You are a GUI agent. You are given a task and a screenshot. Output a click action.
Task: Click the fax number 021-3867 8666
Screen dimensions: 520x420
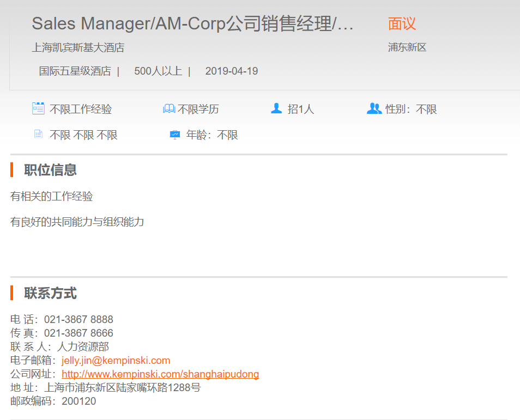78,333
